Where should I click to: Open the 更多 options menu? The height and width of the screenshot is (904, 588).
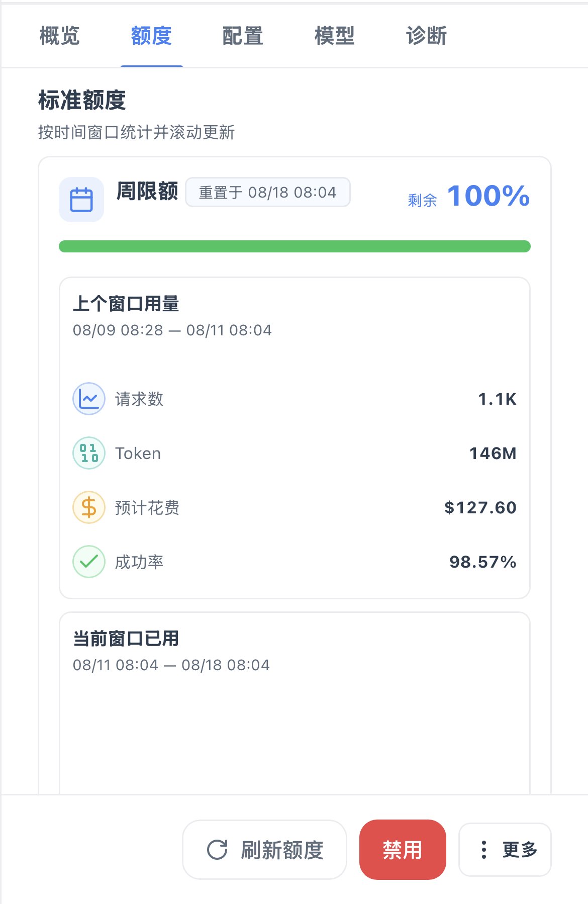pos(505,850)
